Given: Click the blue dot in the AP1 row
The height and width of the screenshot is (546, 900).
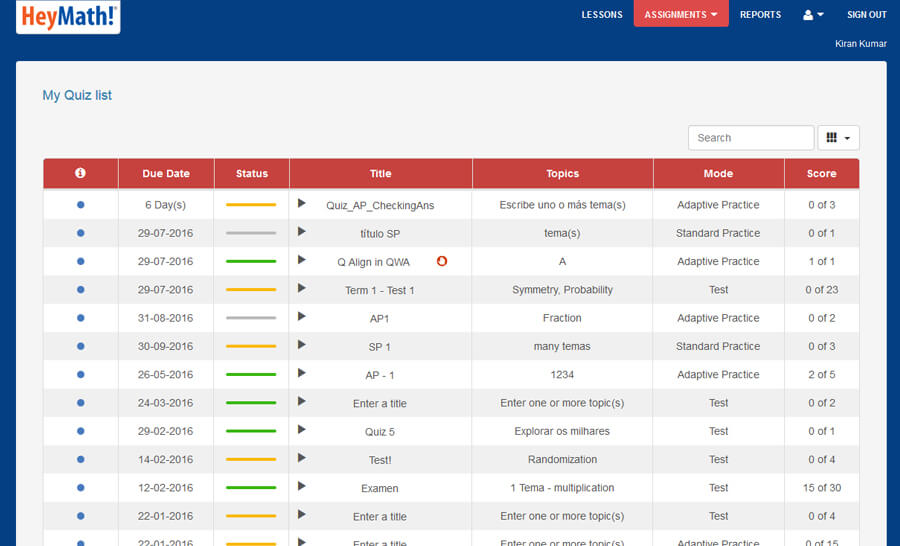Looking at the screenshot, I should [80, 318].
